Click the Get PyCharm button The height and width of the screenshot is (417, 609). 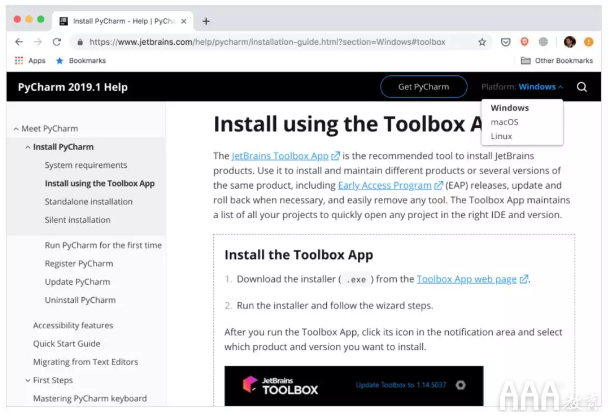pos(423,87)
